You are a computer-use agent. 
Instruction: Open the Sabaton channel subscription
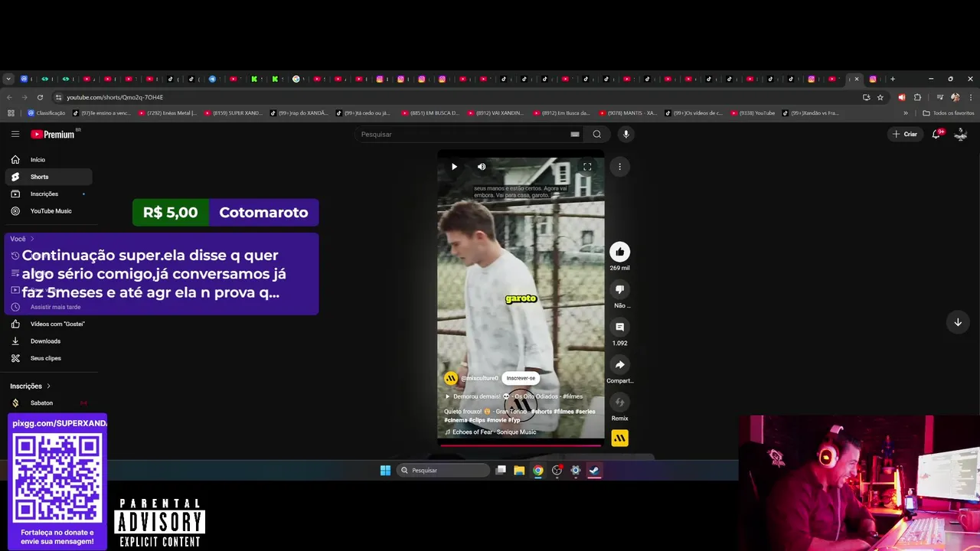[x=48, y=403]
